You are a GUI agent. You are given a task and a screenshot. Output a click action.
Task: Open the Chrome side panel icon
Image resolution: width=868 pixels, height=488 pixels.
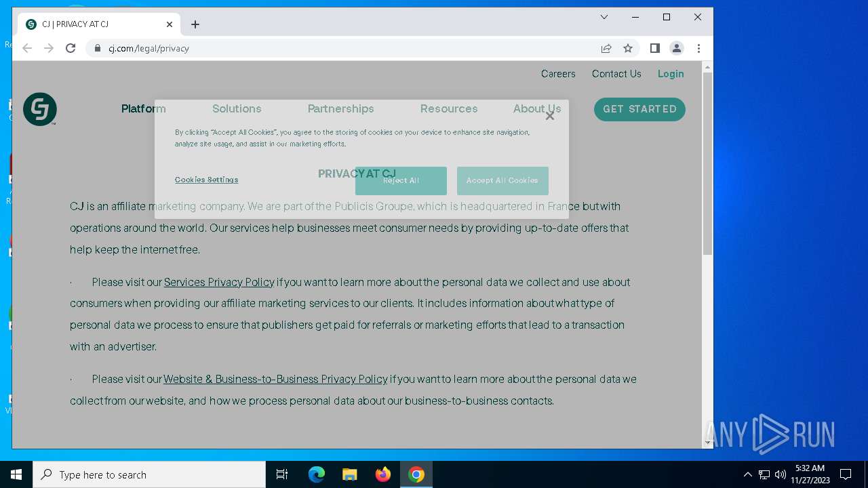point(654,48)
